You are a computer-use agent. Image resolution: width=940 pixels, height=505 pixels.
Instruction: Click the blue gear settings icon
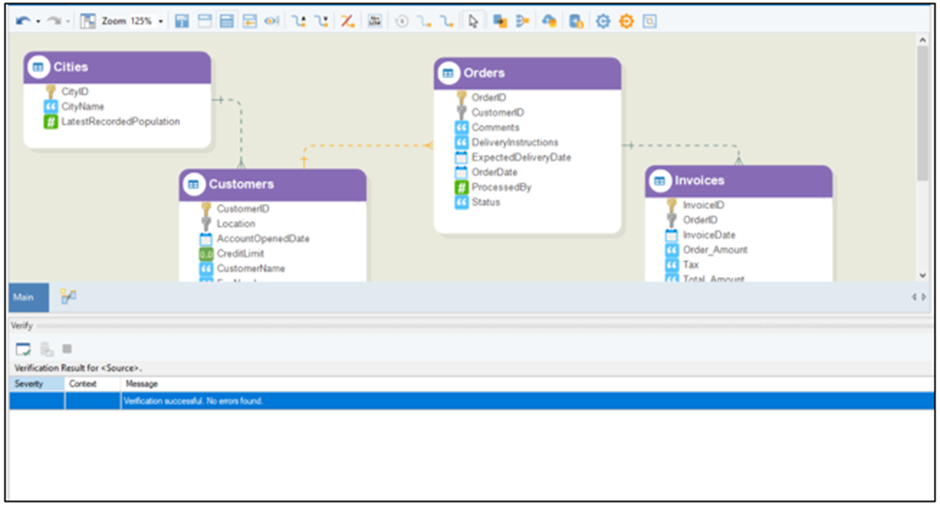[603, 21]
